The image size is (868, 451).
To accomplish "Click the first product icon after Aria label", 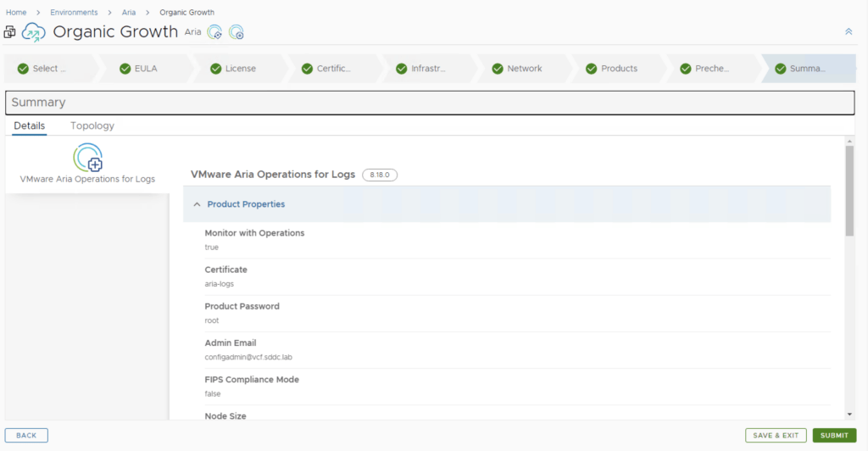I will [x=215, y=32].
